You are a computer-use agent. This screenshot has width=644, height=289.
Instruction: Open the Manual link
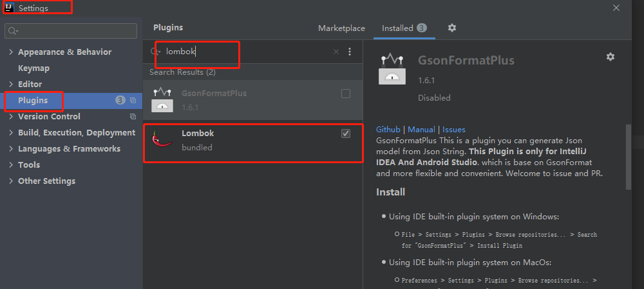(421, 129)
